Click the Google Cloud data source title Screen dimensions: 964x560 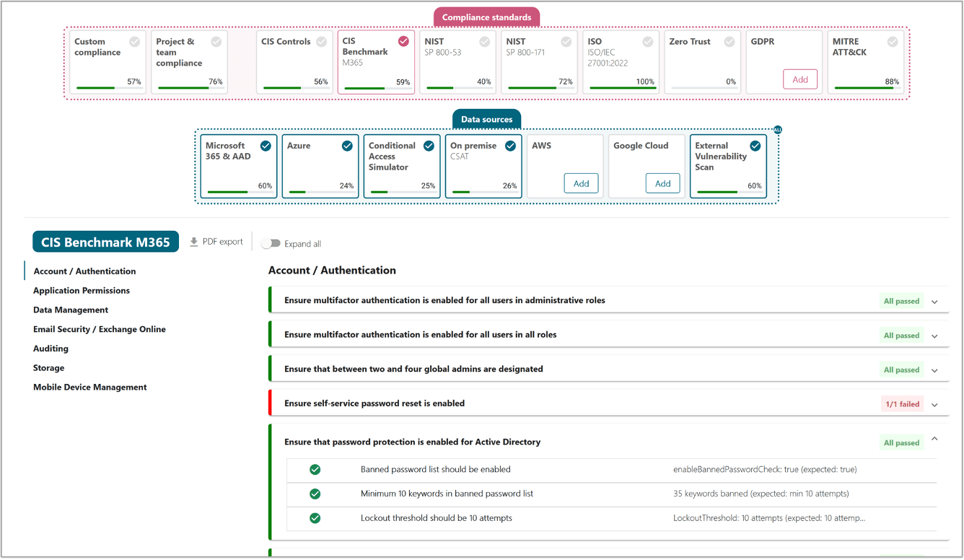pos(641,146)
